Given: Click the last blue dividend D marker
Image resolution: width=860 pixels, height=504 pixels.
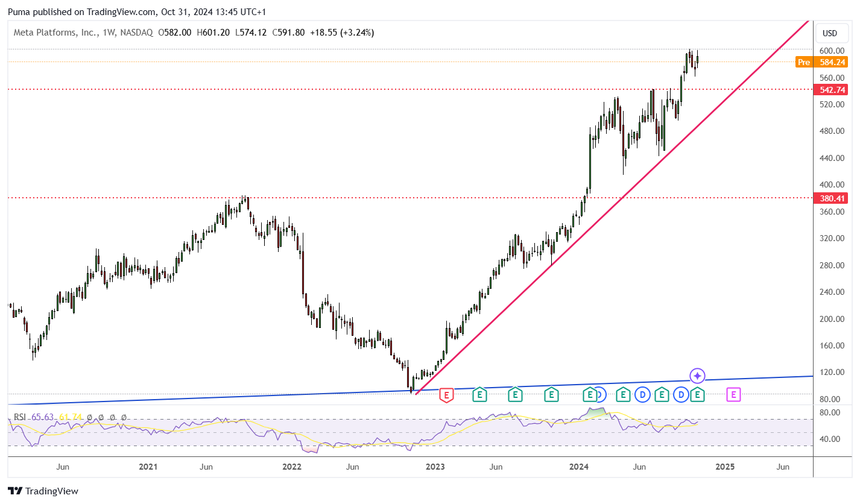Looking at the screenshot, I should pos(681,395).
